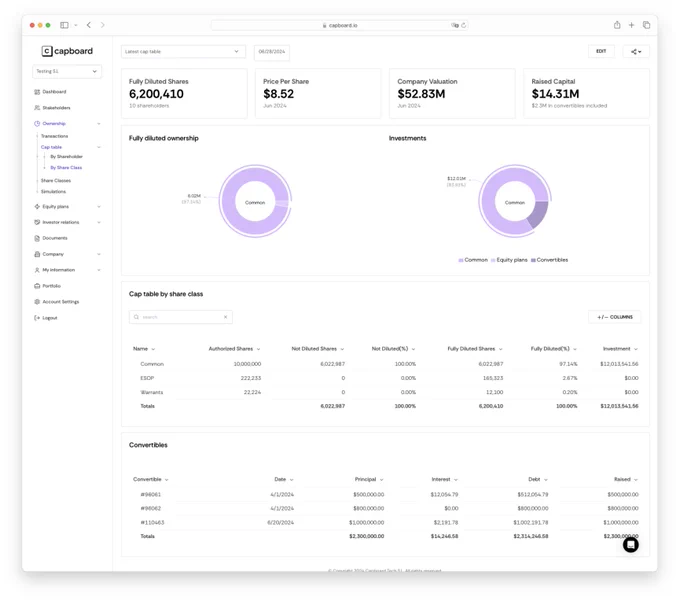Reload the page icon
This screenshot has height=601, width=680.
(464, 26)
